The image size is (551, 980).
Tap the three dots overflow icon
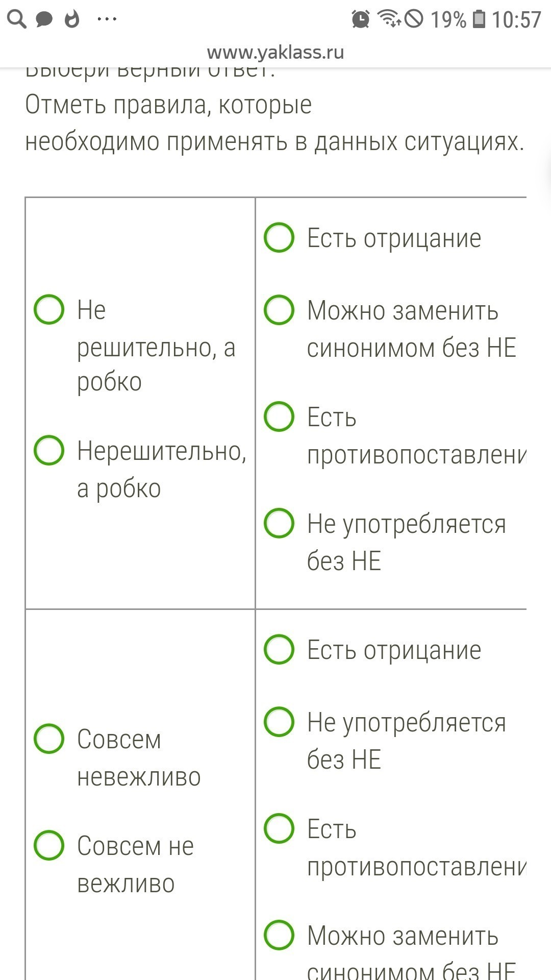tap(107, 19)
